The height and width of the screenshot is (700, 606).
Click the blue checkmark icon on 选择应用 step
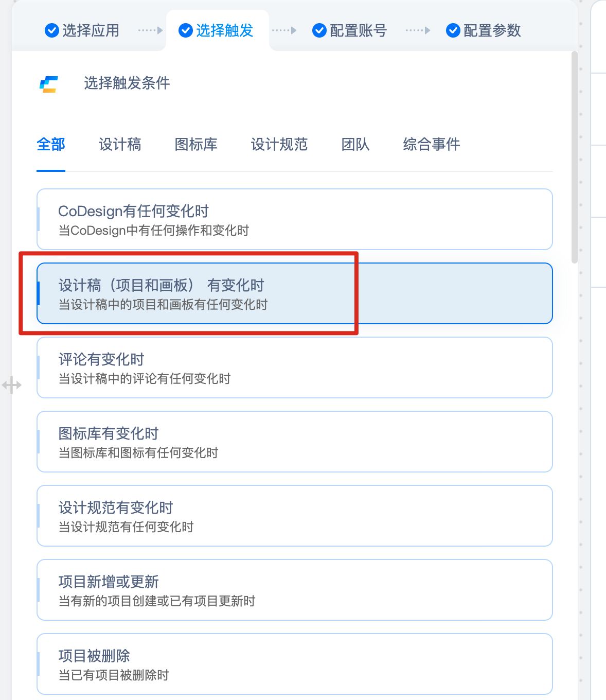pos(51,30)
